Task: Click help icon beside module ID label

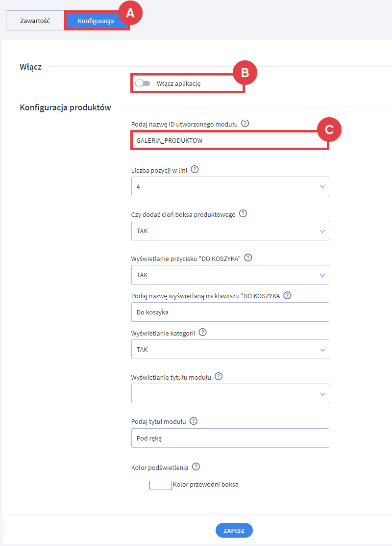Action: coord(245,124)
